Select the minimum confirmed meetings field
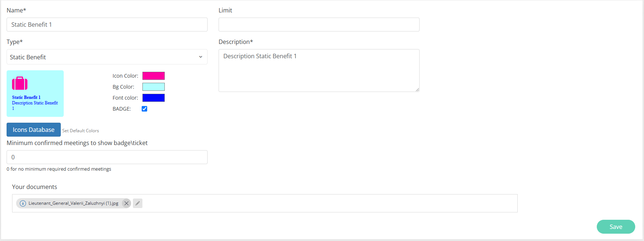 point(107,157)
